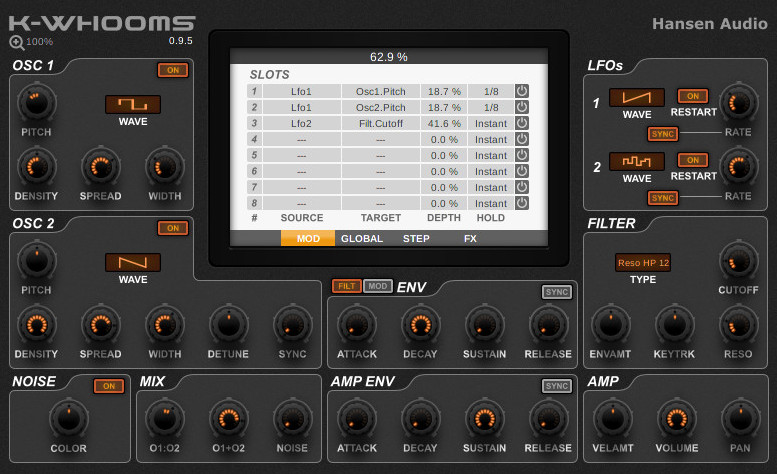This screenshot has height=474, width=777.
Task: Toggle power icon for slot 5
Action: pos(521,155)
